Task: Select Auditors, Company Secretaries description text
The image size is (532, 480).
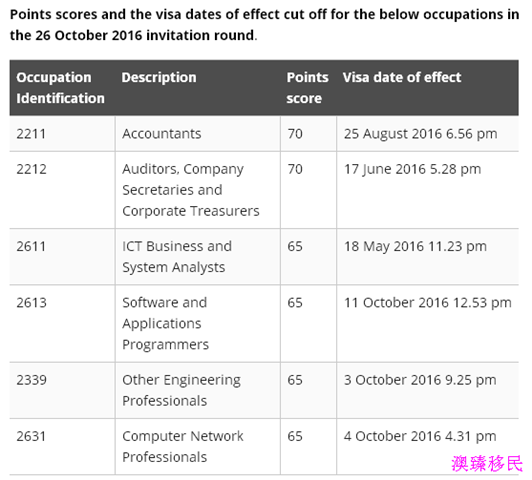Action: click(x=191, y=190)
